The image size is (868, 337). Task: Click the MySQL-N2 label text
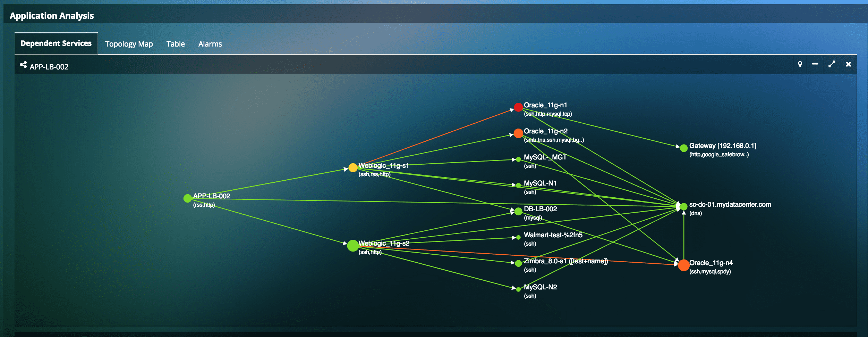coord(540,287)
